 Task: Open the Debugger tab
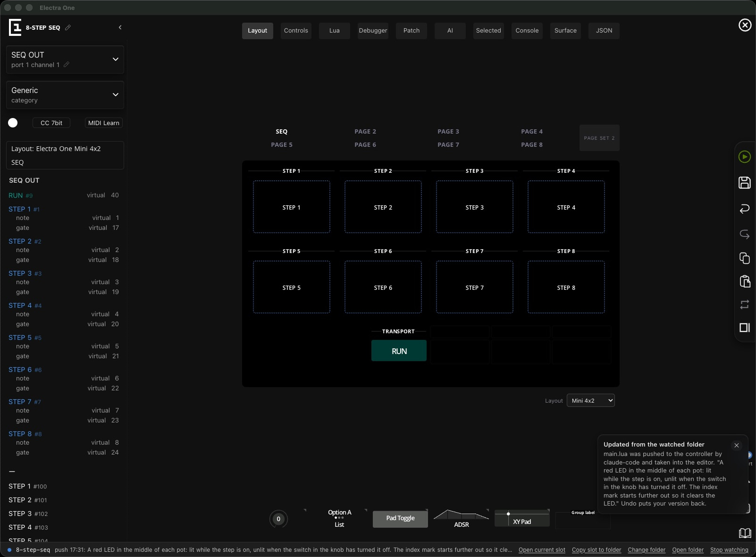click(x=373, y=31)
